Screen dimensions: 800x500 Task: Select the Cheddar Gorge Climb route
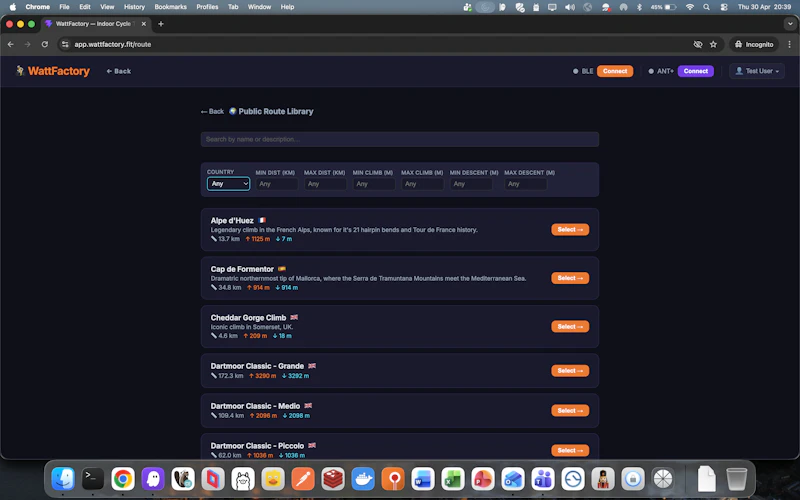pyautogui.click(x=570, y=327)
